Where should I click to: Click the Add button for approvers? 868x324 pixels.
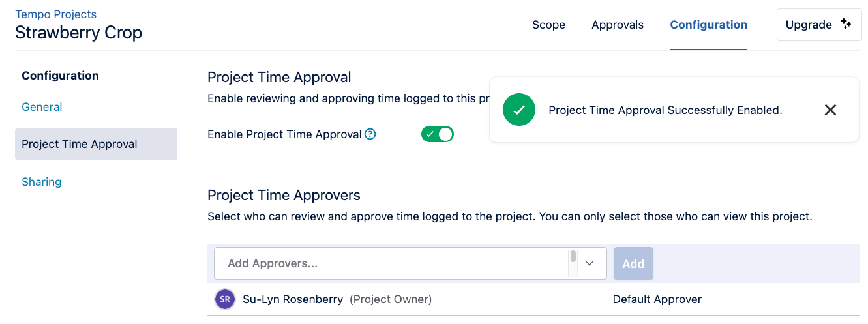(633, 263)
